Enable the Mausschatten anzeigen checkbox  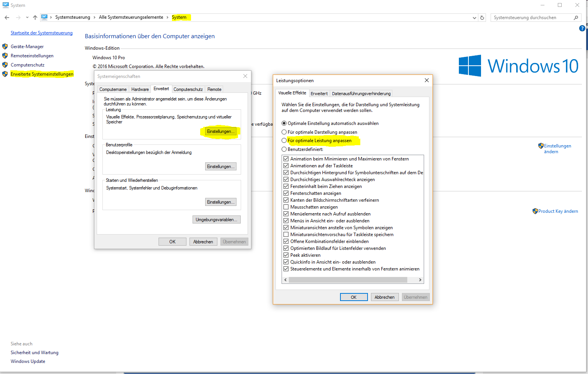286,207
